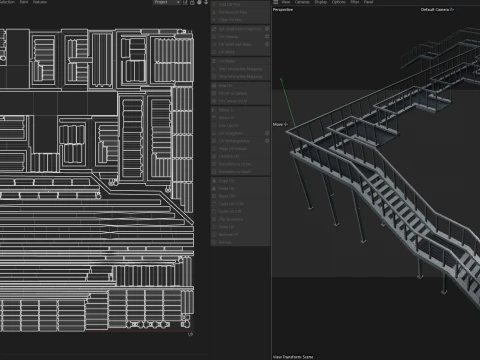Open Set UVW from Projection gear options

pyautogui.click(x=267, y=29)
